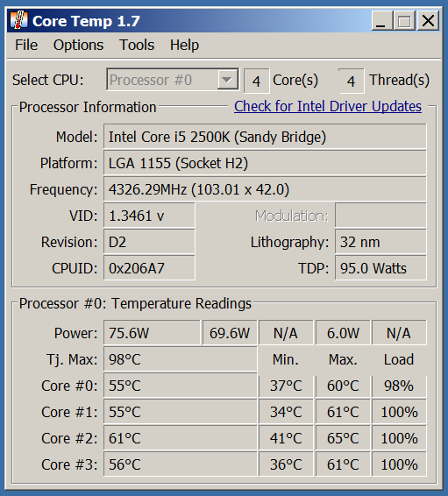Click the Min. column header

[x=286, y=359]
